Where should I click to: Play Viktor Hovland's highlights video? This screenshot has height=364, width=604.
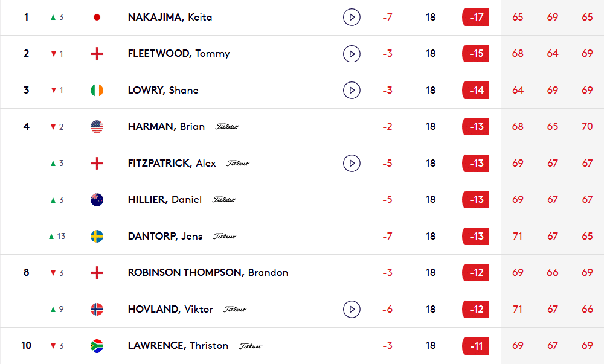pyautogui.click(x=352, y=310)
